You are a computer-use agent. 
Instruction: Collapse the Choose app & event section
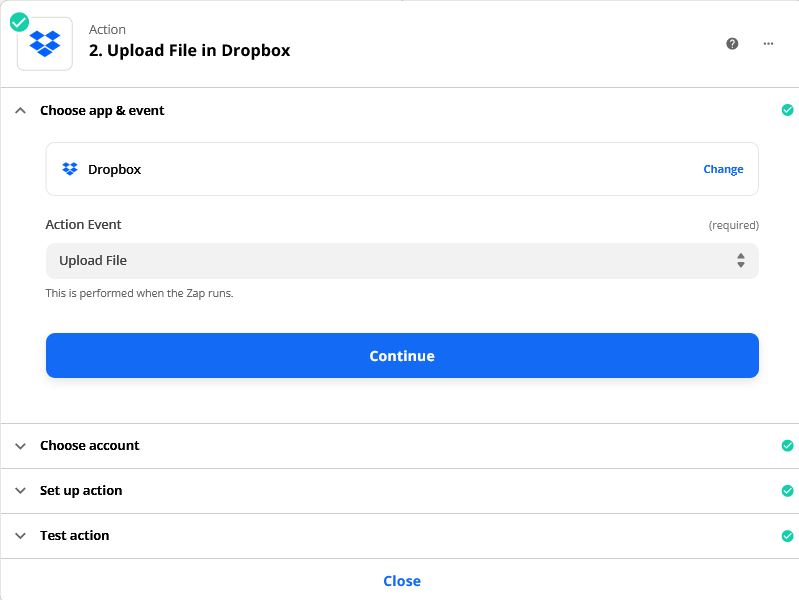[x=20, y=111]
